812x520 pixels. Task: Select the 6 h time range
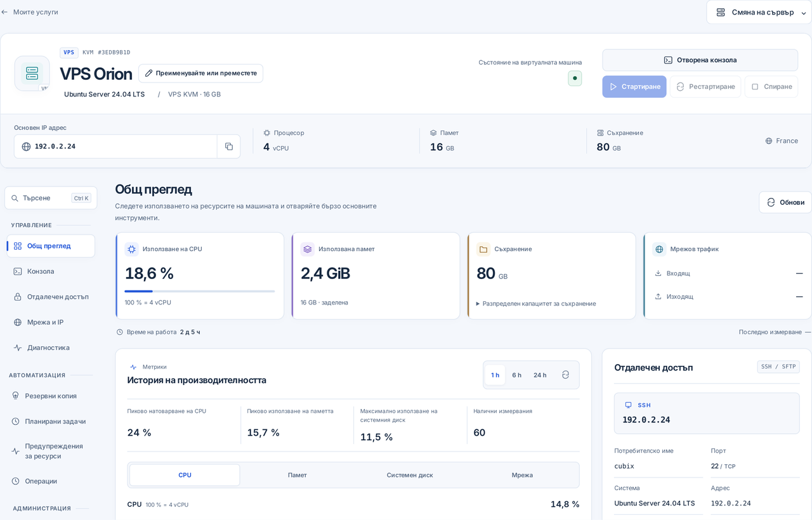tap(517, 375)
